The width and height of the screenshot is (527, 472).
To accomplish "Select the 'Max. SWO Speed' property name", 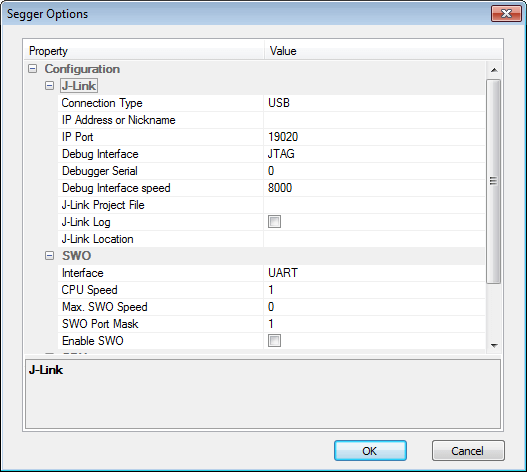I will coord(105,307).
